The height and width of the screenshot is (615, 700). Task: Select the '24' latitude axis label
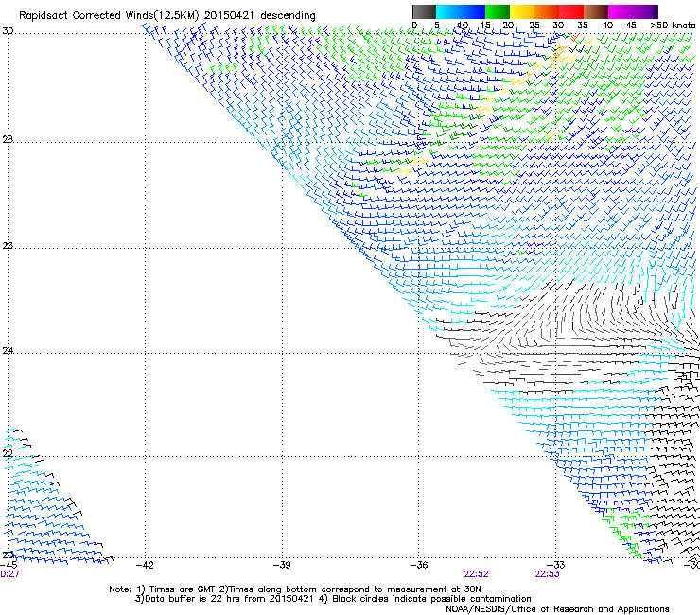coord(8,351)
